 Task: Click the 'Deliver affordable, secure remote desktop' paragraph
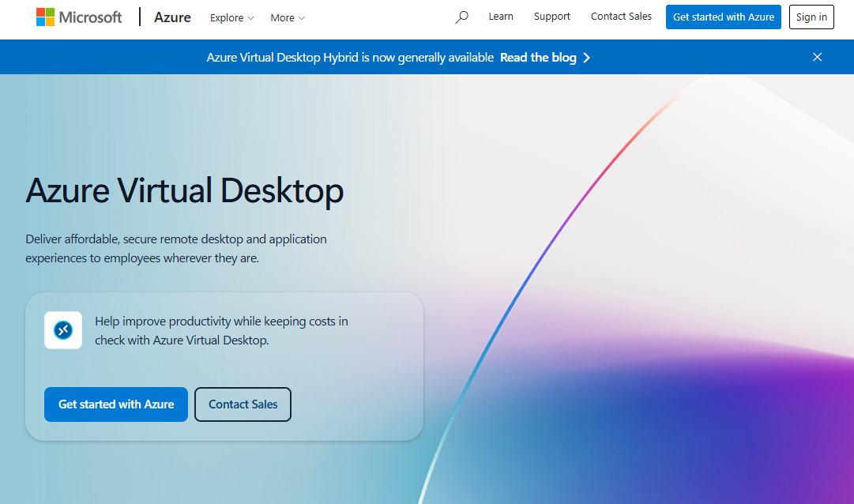[x=176, y=249]
